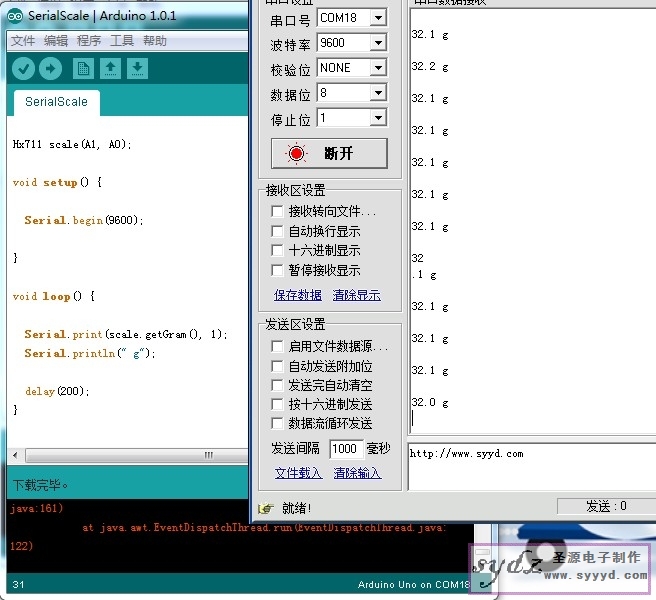
Task: Click the 断开 disconnect button with the red lamp
Action: [x=329, y=154]
